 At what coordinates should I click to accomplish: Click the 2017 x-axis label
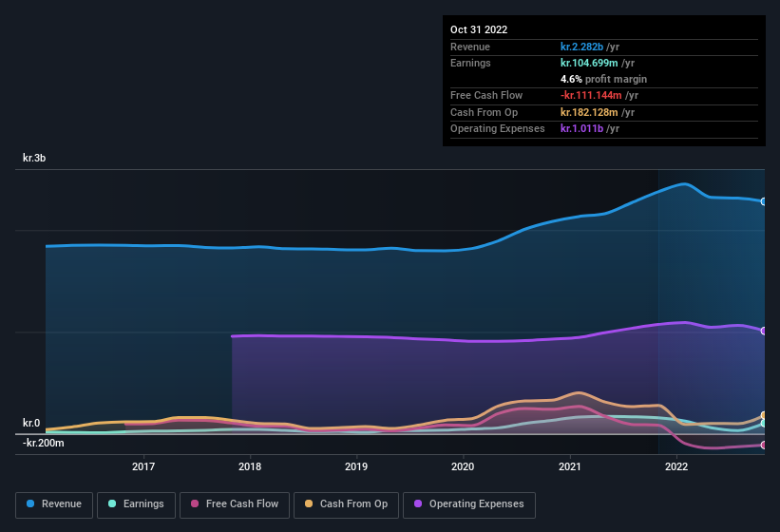(143, 466)
